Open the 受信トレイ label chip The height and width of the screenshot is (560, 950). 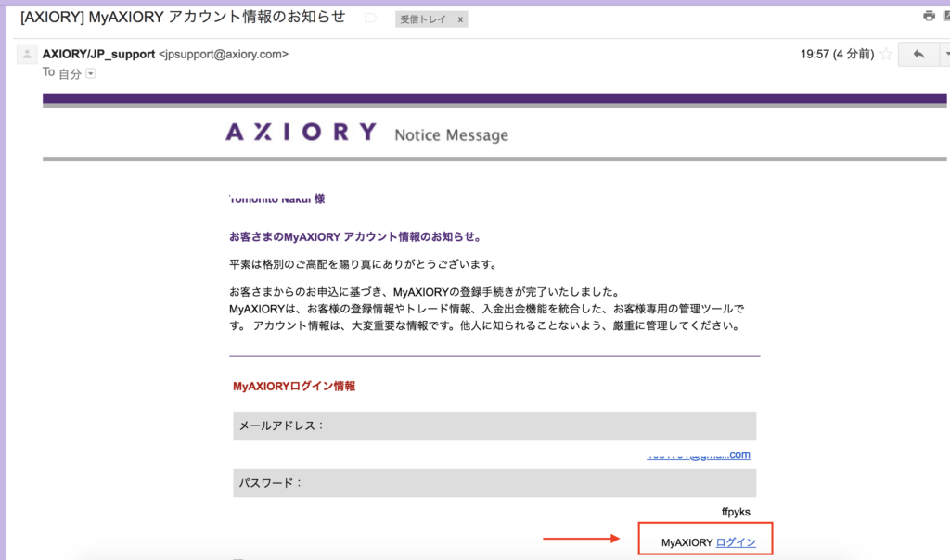pyautogui.click(x=423, y=19)
